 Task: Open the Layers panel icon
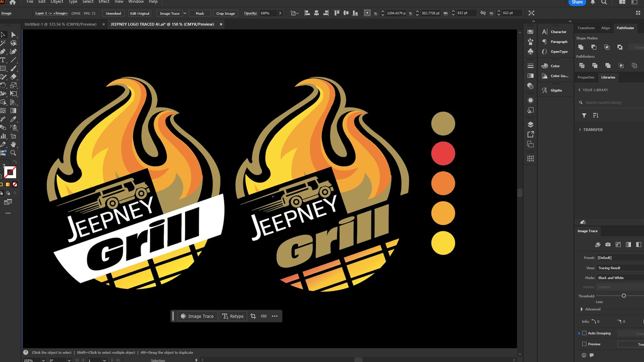pyautogui.click(x=530, y=124)
